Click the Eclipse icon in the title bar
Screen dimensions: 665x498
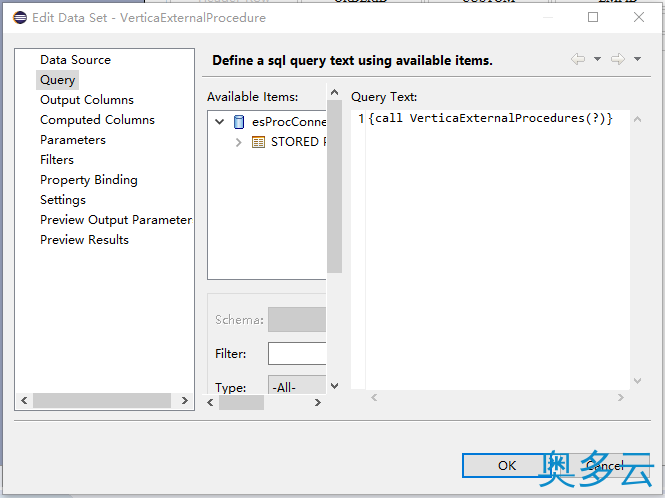click(20, 17)
